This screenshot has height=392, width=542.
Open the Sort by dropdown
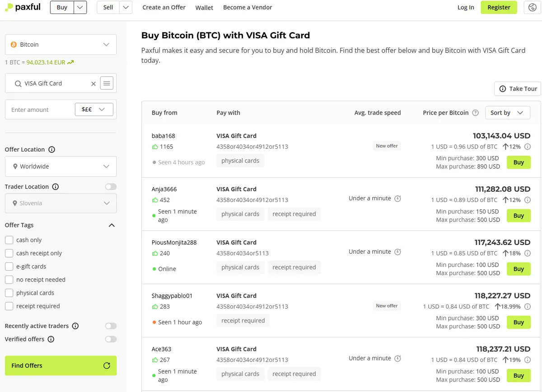[507, 113]
